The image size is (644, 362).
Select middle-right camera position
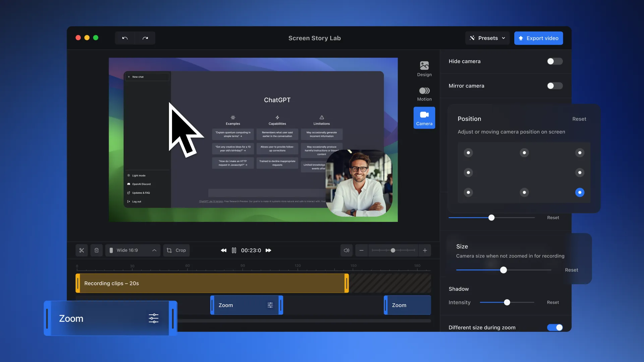click(580, 173)
